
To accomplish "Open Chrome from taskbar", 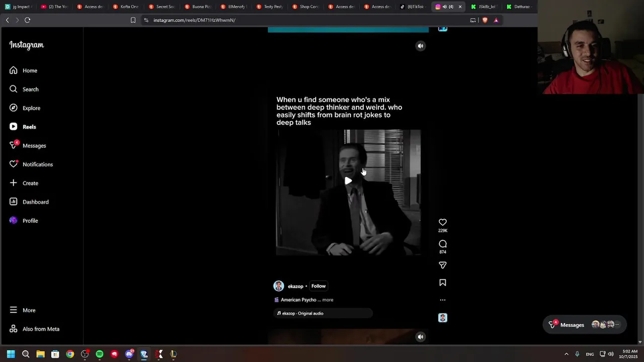I will tap(70, 354).
